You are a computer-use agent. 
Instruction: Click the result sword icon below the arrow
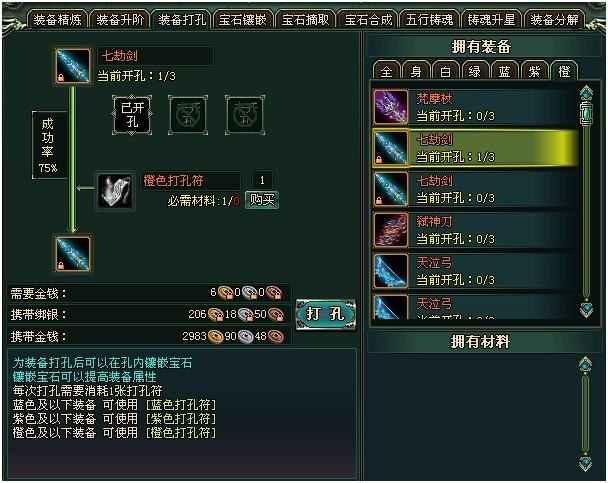[73, 253]
